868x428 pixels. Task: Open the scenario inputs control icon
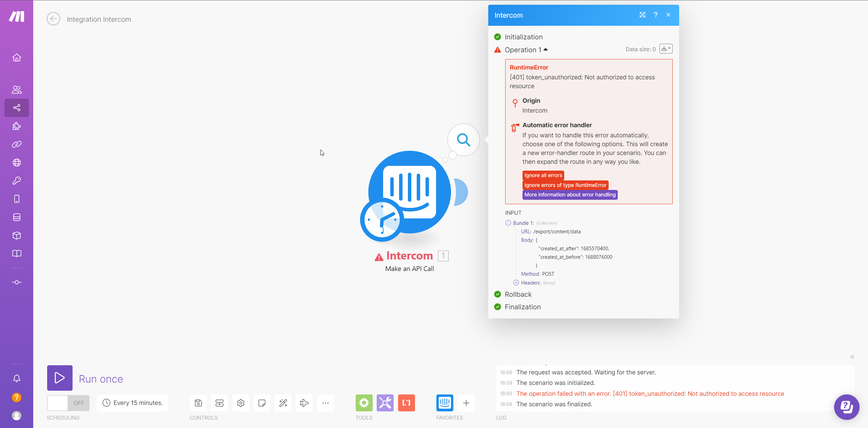[x=219, y=403]
